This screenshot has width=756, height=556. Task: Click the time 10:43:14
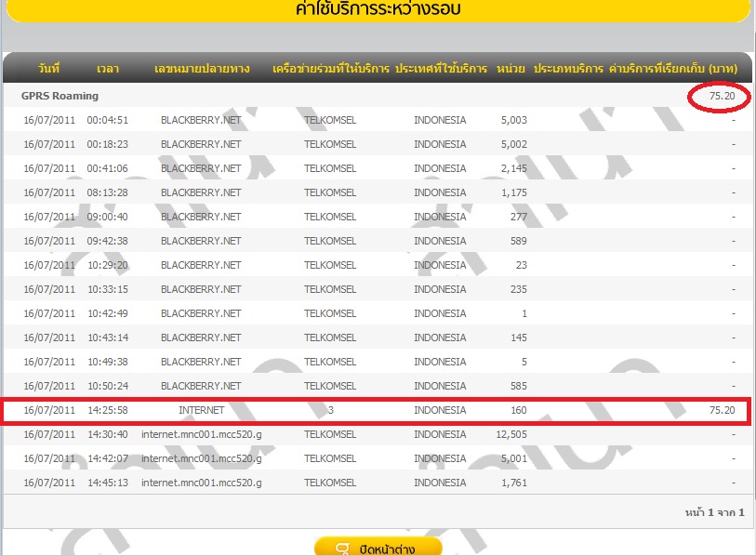click(108, 338)
